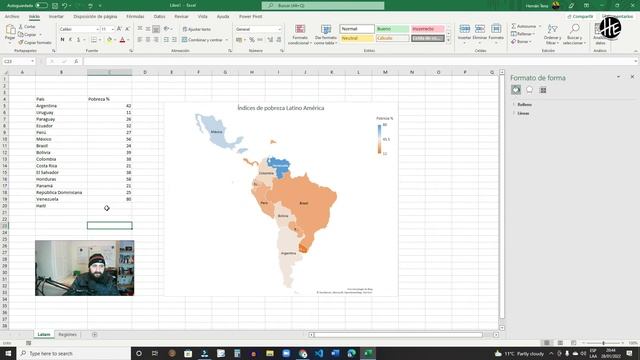Click Ajustar texto wrap button

click(197, 29)
